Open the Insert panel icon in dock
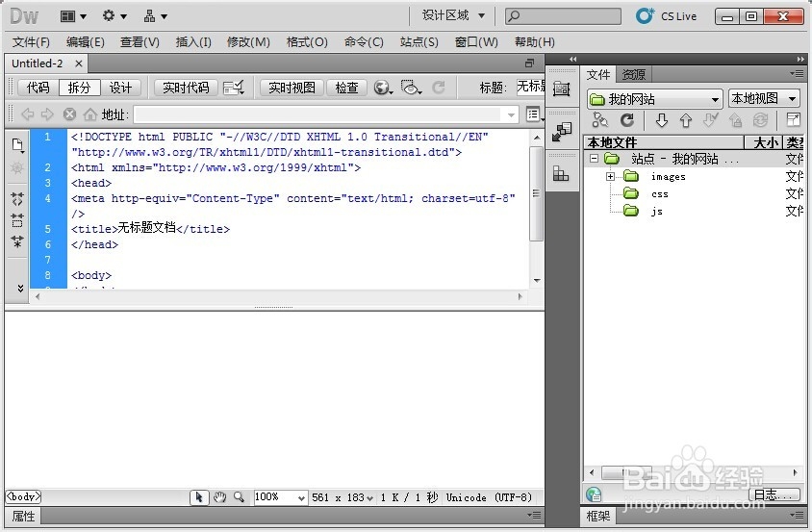This screenshot has width=812, height=532. point(561,89)
